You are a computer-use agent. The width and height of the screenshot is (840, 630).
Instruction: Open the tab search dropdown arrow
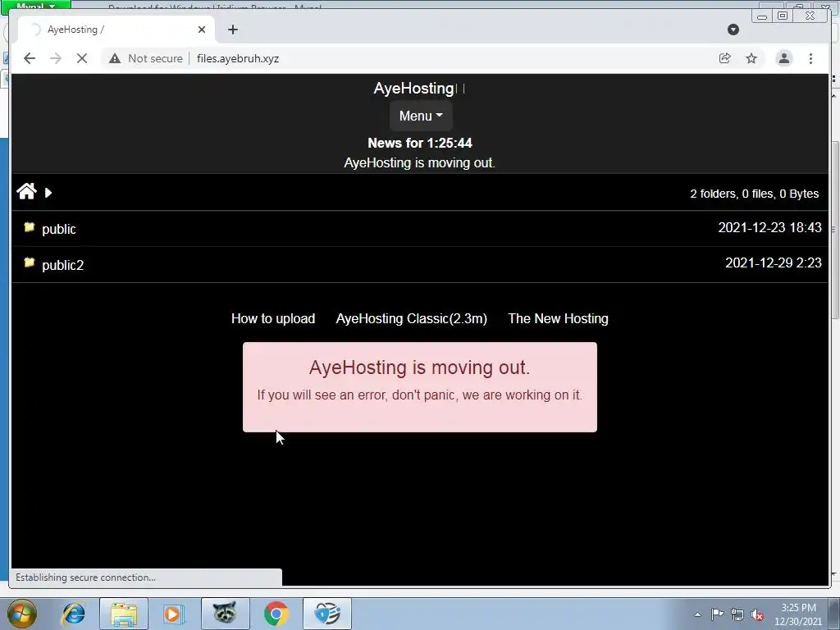733,30
